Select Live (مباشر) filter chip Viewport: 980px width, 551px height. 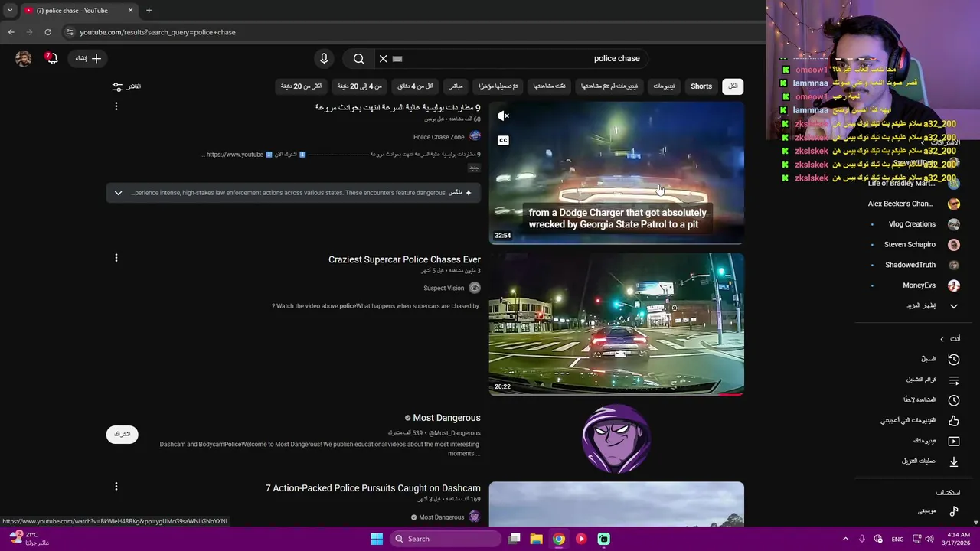pos(456,86)
